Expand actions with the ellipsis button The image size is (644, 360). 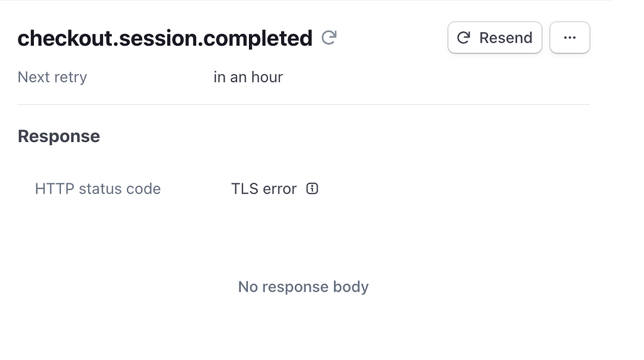(x=570, y=37)
